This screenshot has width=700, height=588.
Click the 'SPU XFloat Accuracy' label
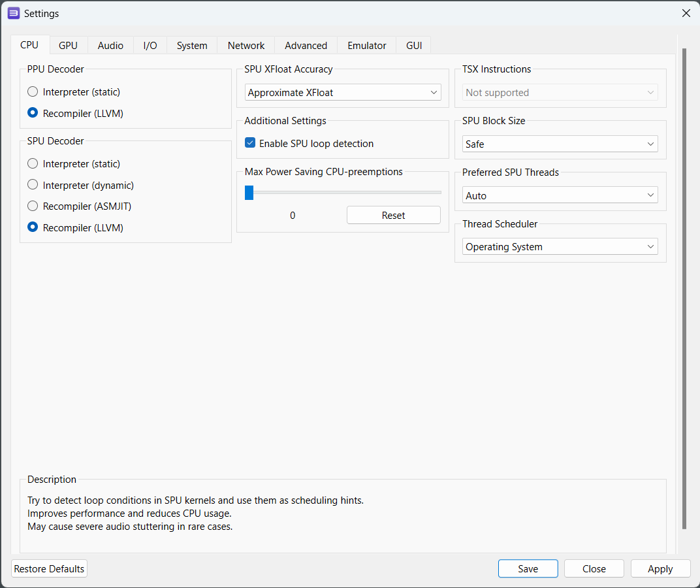[289, 69]
